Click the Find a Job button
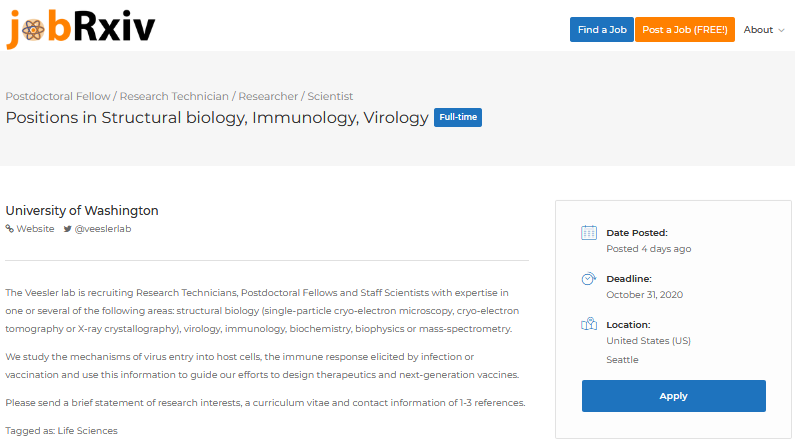Screen dimensions: 795x442 point(602,29)
